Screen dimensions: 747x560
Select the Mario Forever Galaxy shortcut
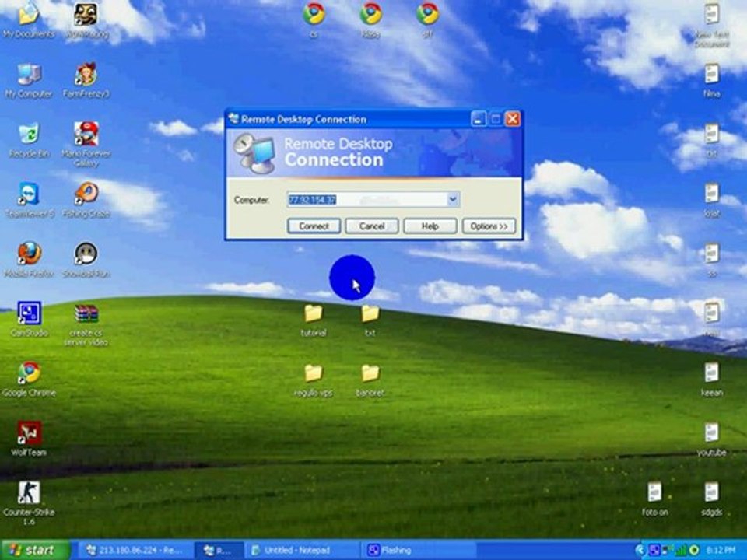(86, 144)
